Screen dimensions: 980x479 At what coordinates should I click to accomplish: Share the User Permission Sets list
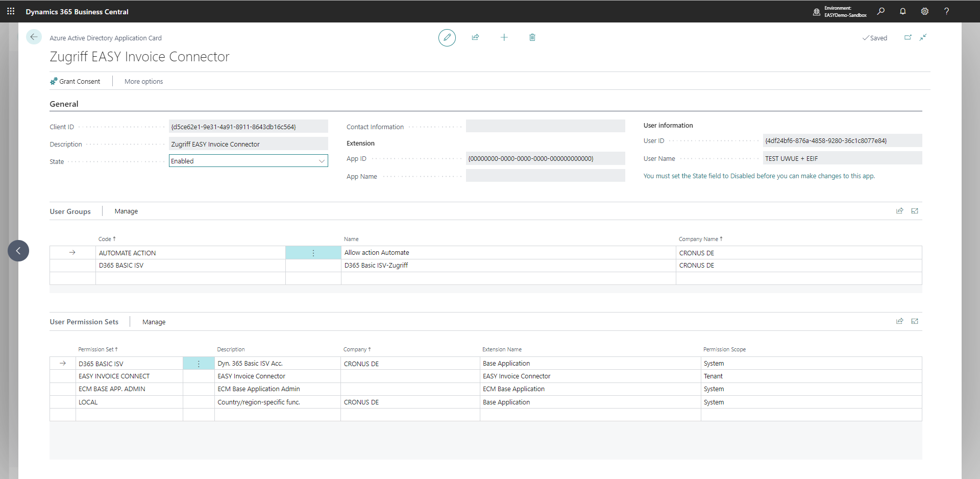(x=900, y=321)
